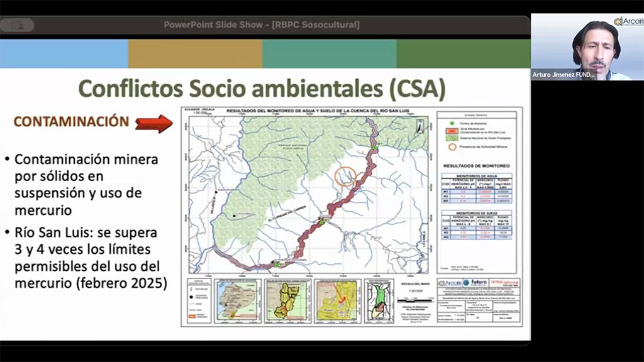Click the pill-shaped presenter view button
Viewport: 644px width, 362px height.
point(17,25)
